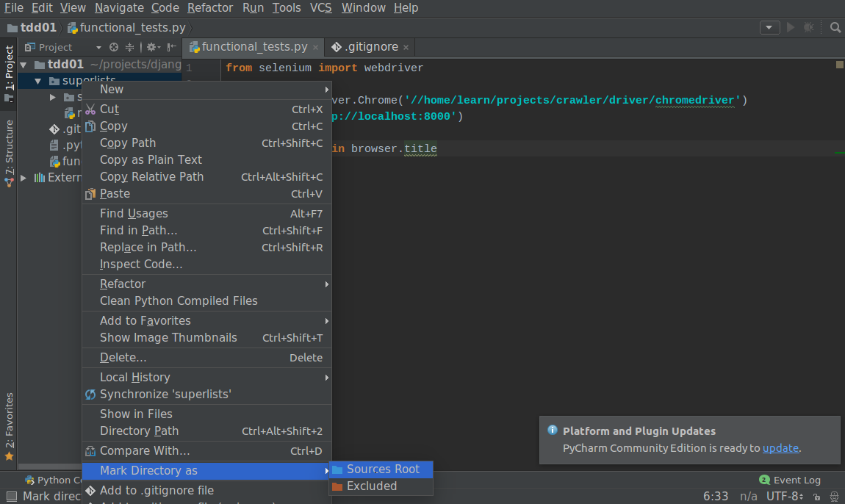845x504 pixels.
Task: Click the Scroll to Source crosshair icon
Action: coord(114,46)
